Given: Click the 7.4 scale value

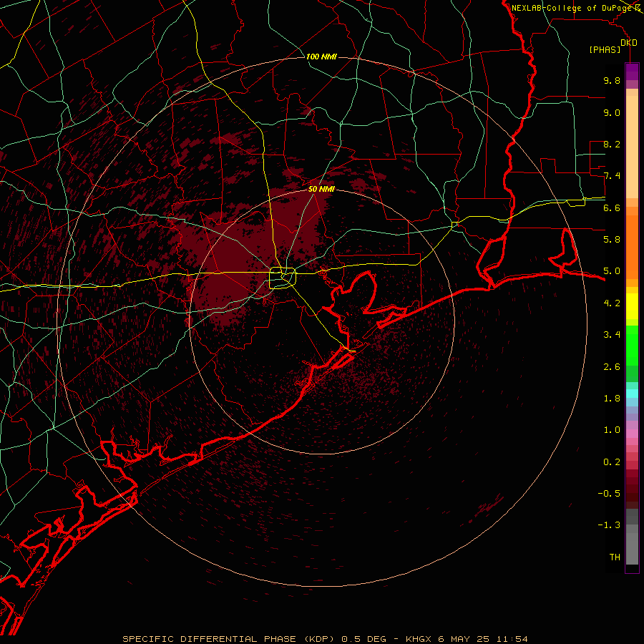Looking at the screenshot, I should click(612, 176).
